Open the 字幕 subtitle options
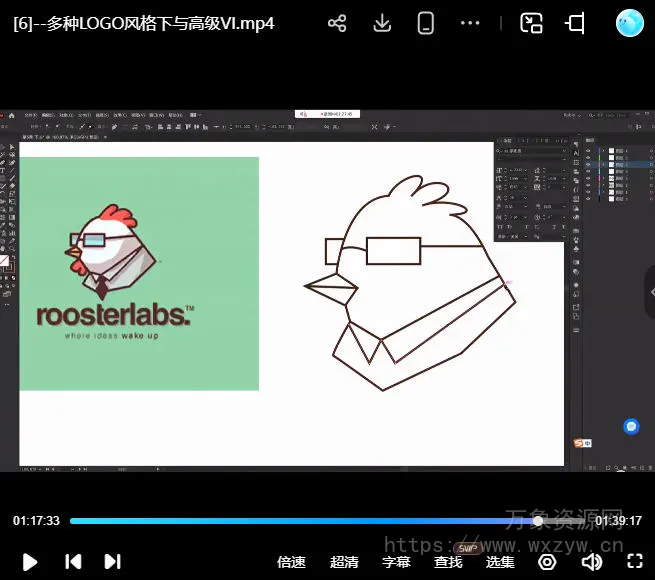Screen dimensions: 655x580 [x=396, y=562]
